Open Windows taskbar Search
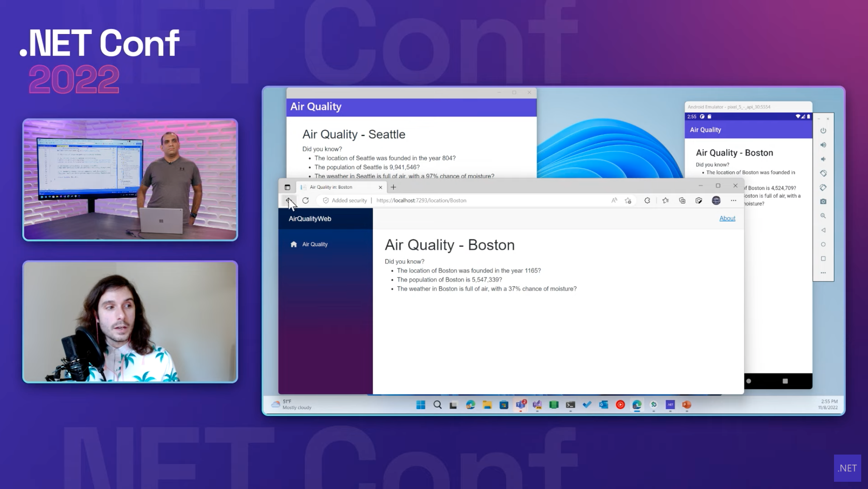Screen dimensions: 868x489 pyautogui.click(x=437, y=405)
